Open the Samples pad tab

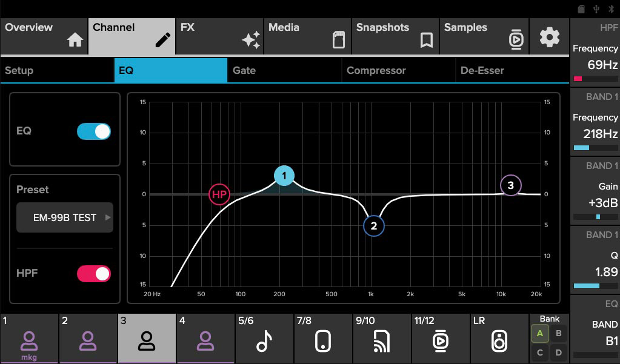pyautogui.click(x=484, y=36)
